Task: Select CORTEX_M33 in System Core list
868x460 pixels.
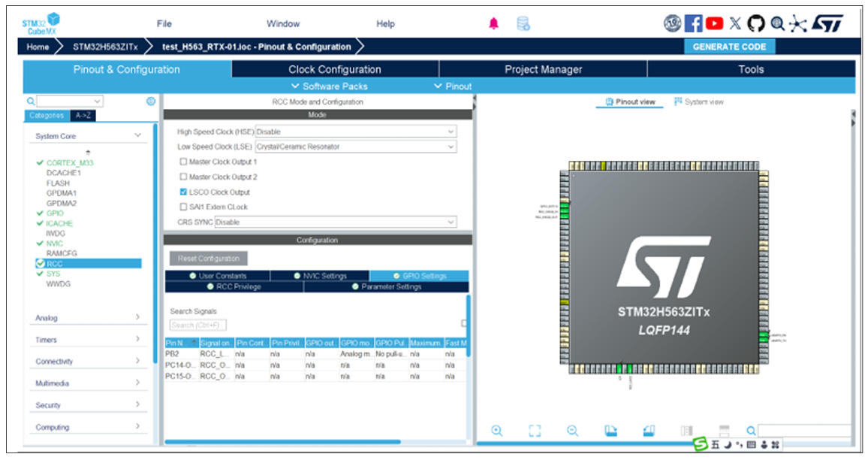Action: 70,162
